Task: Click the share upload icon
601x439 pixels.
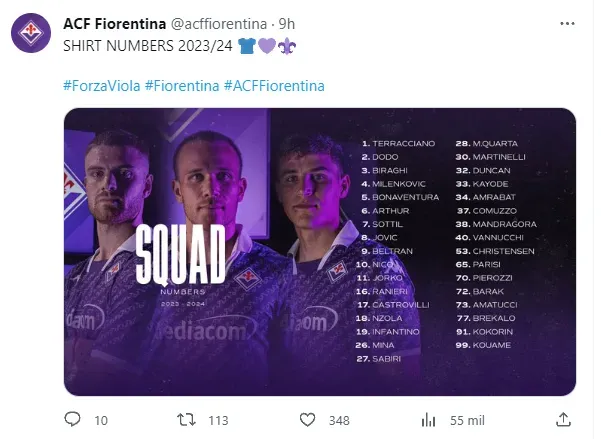Action: (565, 420)
